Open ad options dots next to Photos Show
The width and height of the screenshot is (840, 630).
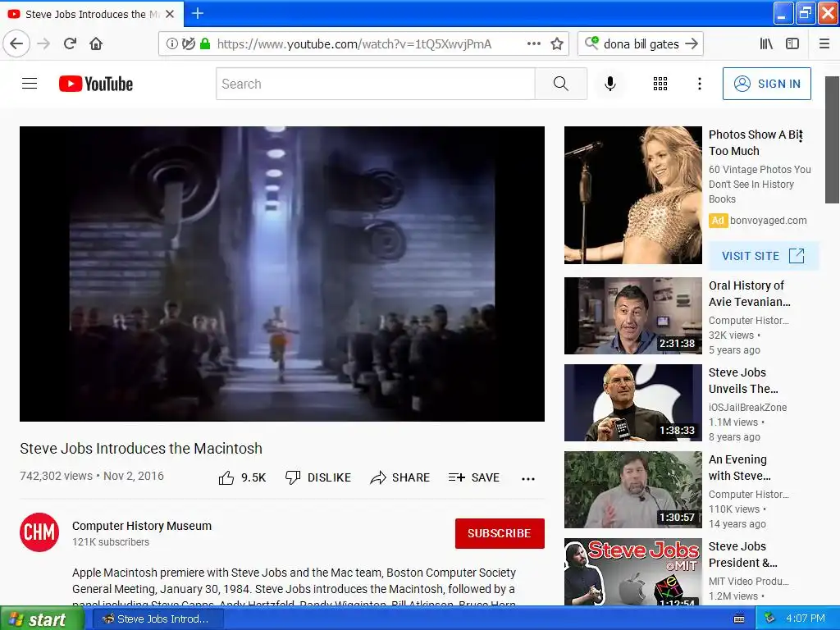801,135
